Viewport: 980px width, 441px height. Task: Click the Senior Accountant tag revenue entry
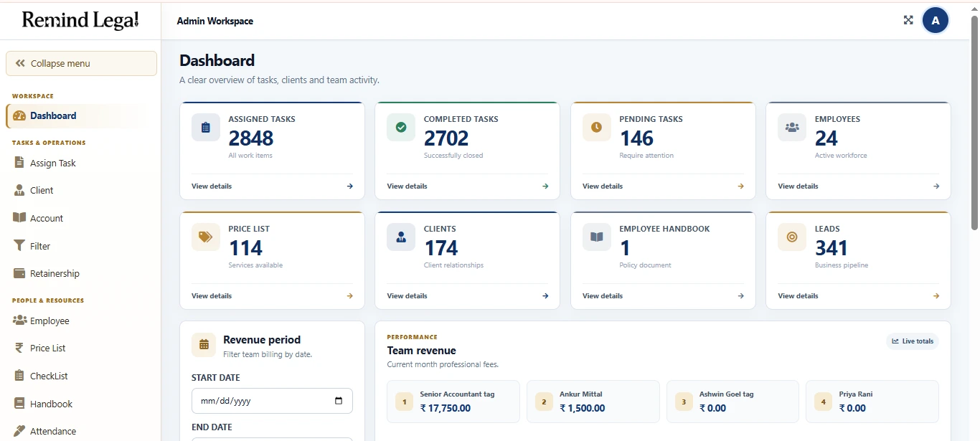[x=453, y=402]
